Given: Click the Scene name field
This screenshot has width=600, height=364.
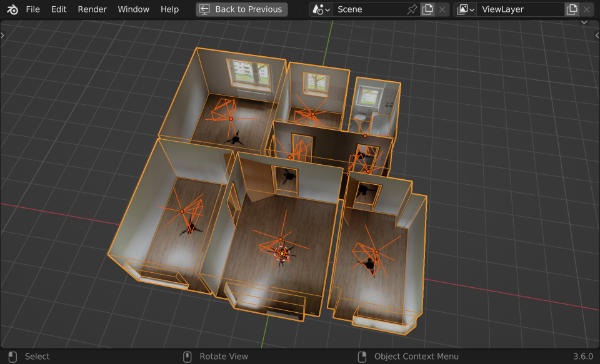Looking at the screenshot, I should coord(369,9).
